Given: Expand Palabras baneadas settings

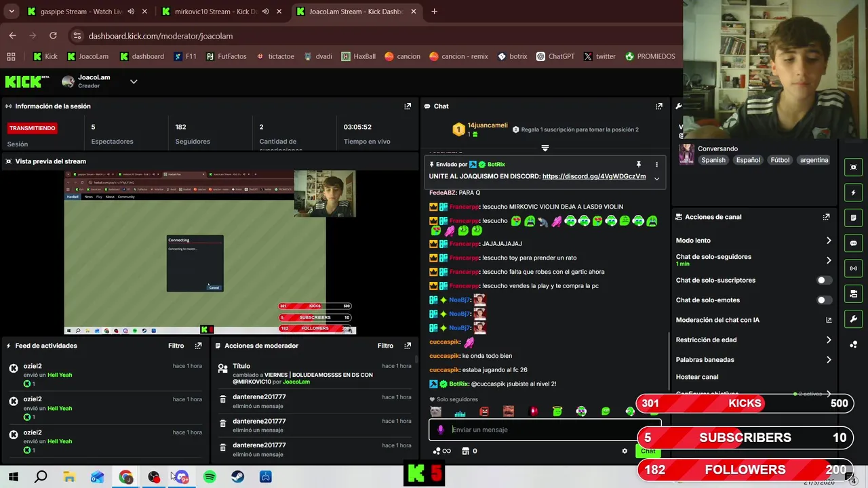Looking at the screenshot, I should click(x=829, y=360).
